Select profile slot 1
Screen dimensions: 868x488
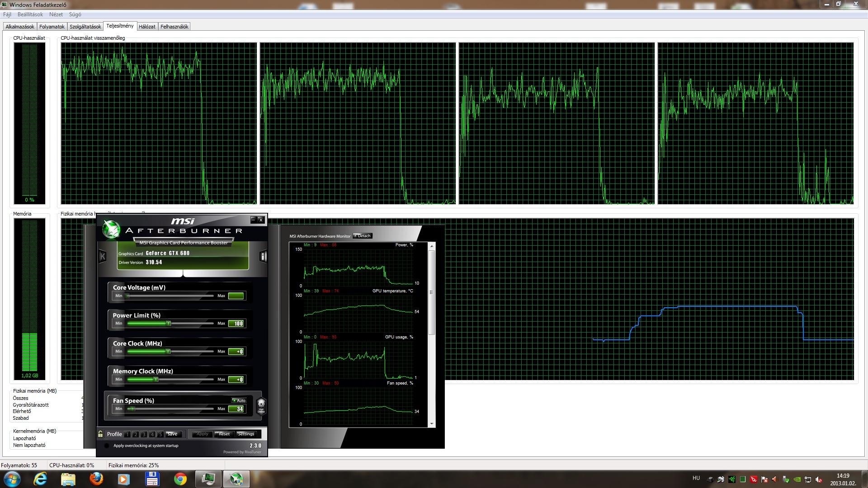(x=127, y=434)
